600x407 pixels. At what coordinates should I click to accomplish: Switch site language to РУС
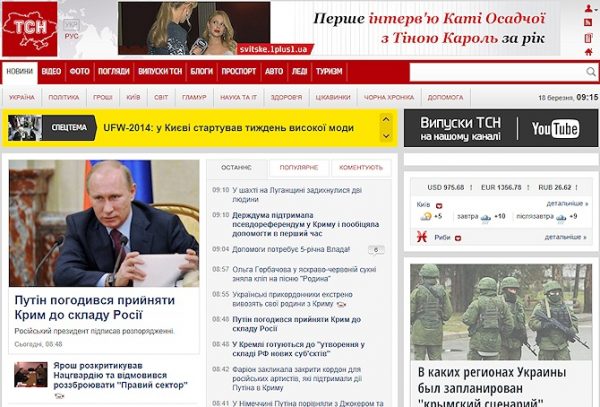pyautogui.click(x=71, y=36)
